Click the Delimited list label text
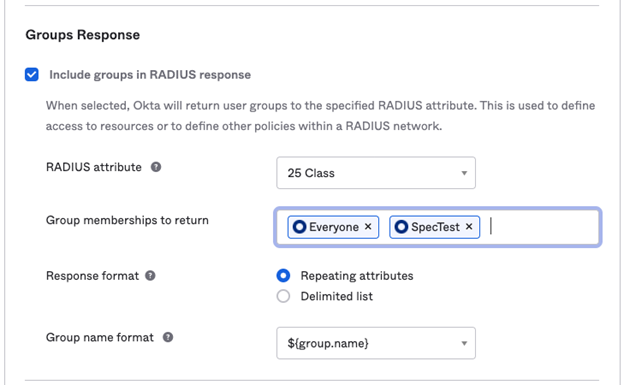This screenshot has height=385, width=624. [337, 296]
